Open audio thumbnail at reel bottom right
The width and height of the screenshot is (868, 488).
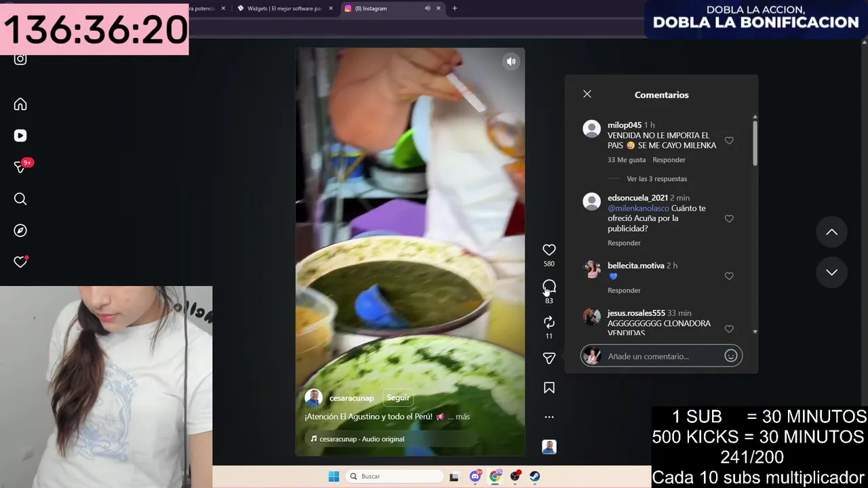(x=549, y=447)
